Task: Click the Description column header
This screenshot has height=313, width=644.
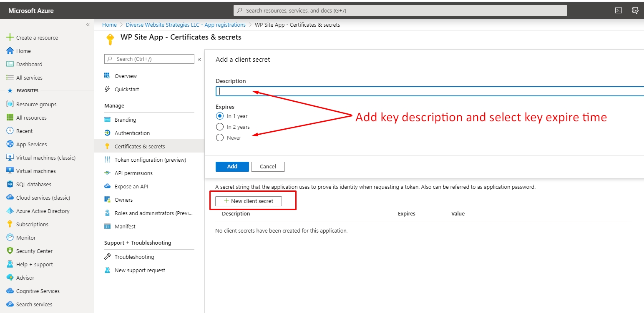Action: click(x=236, y=213)
